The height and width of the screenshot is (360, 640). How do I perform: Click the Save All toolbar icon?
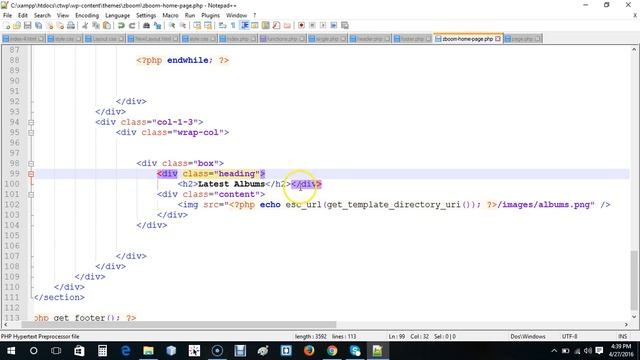click(38, 25)
